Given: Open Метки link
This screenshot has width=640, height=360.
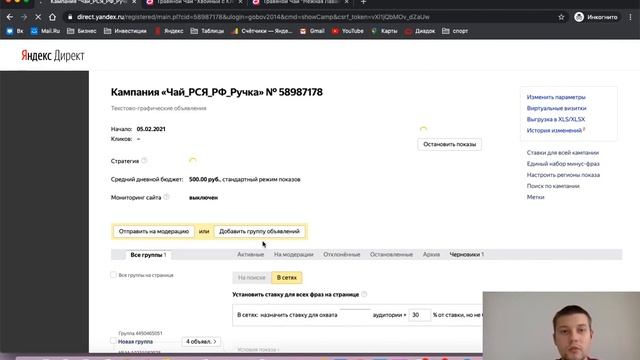Looking at the screenshot, I should pos(535,197).
